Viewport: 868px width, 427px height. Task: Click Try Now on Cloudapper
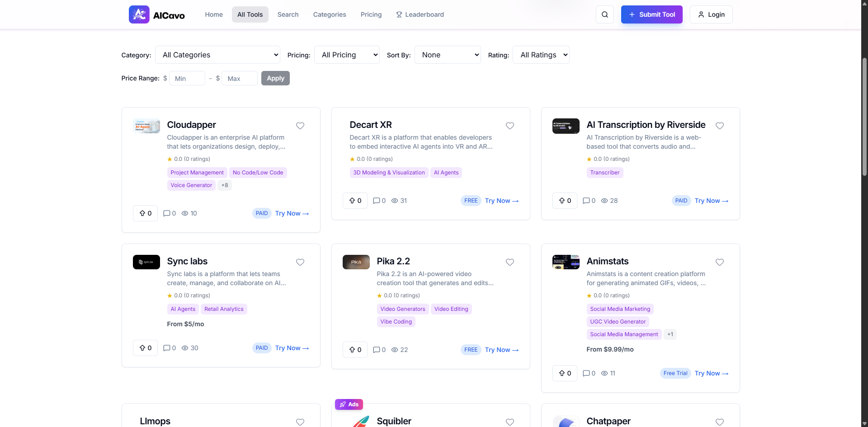pos(292,213)
